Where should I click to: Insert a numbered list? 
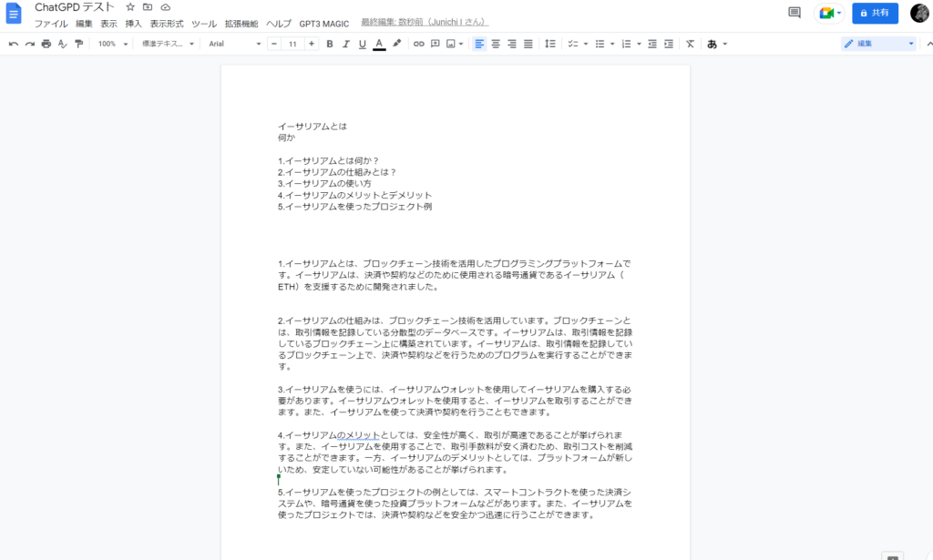[x=626, y=44]
